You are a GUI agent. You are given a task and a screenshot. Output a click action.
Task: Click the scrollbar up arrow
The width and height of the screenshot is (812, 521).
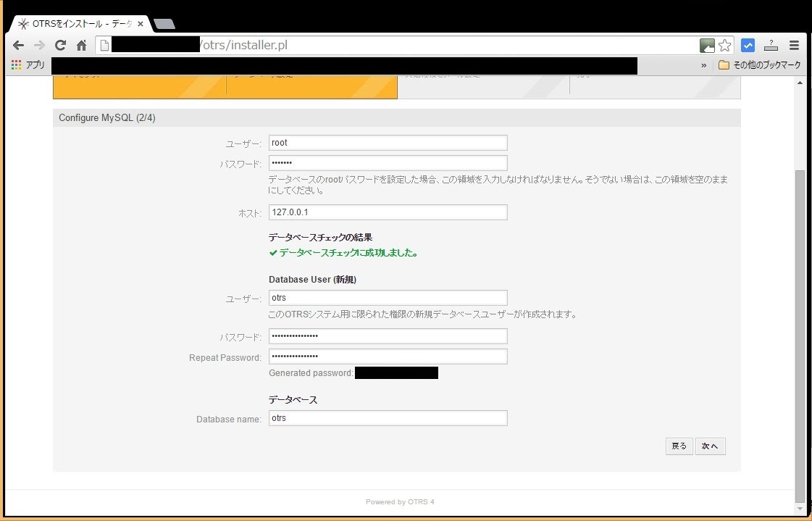tap(800, 83)
